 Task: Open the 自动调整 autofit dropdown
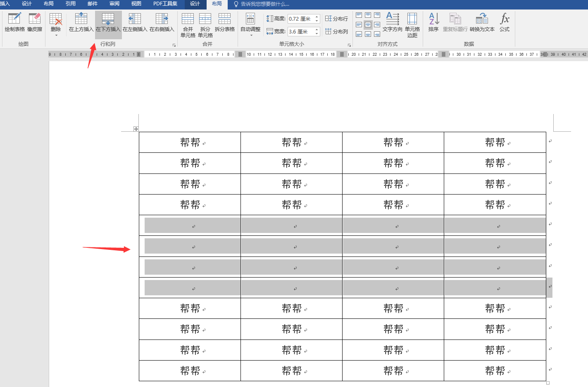point(250,24)
